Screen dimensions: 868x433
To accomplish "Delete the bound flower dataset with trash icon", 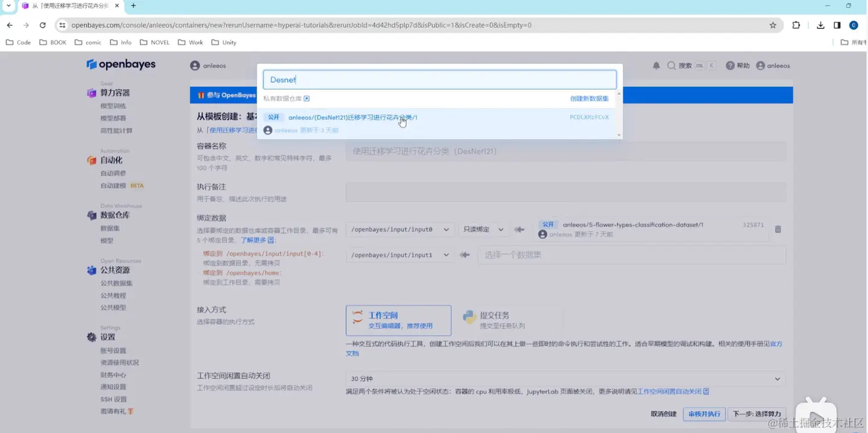I will pyautogui.click(x=778, y=229).
